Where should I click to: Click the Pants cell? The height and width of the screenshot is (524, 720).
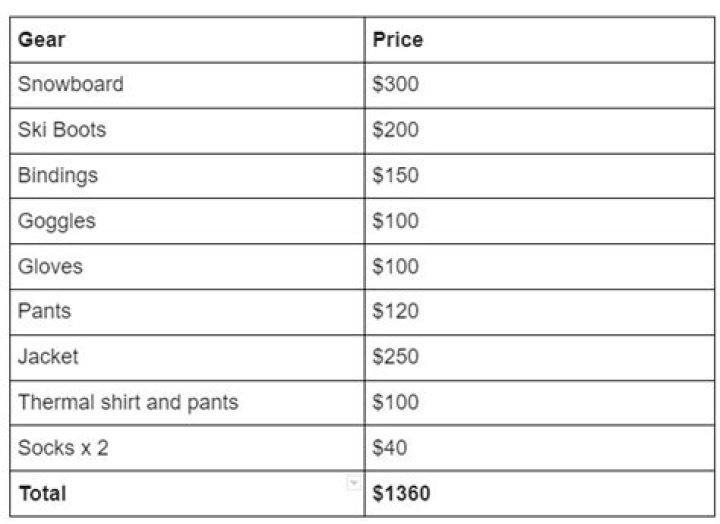187,312
